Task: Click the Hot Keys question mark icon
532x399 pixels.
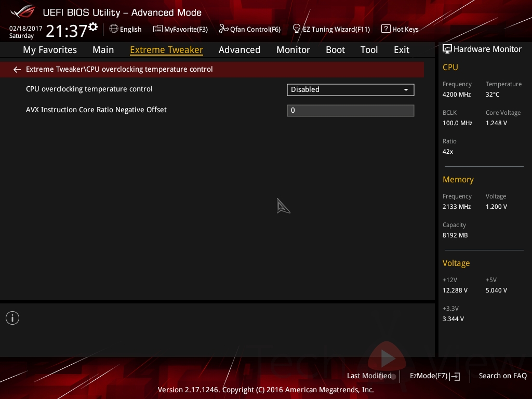Action: click(386, 29)
